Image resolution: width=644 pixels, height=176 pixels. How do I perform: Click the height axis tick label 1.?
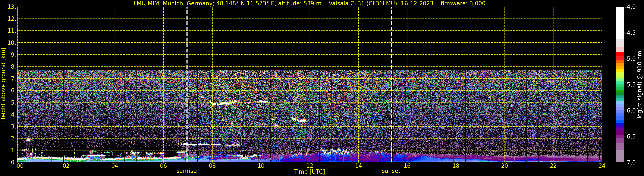point(13,151)
